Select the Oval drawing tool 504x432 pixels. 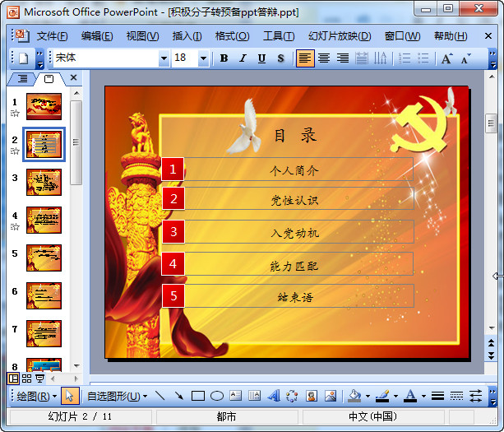tap(216, 396)
